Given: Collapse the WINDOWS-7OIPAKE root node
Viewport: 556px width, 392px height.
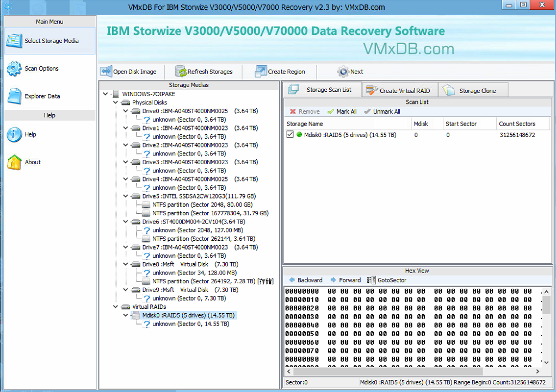Looking at the screenshot, I should pos(106,94).
